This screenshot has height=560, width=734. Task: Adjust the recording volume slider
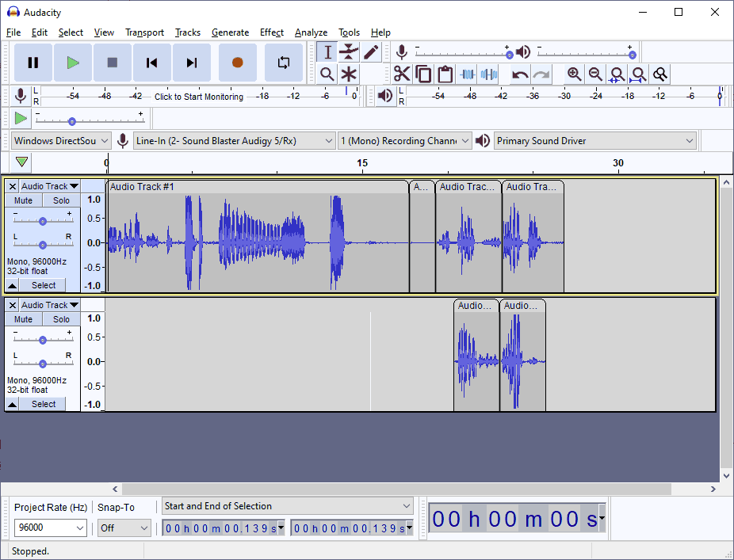click(x=462, y=54)
